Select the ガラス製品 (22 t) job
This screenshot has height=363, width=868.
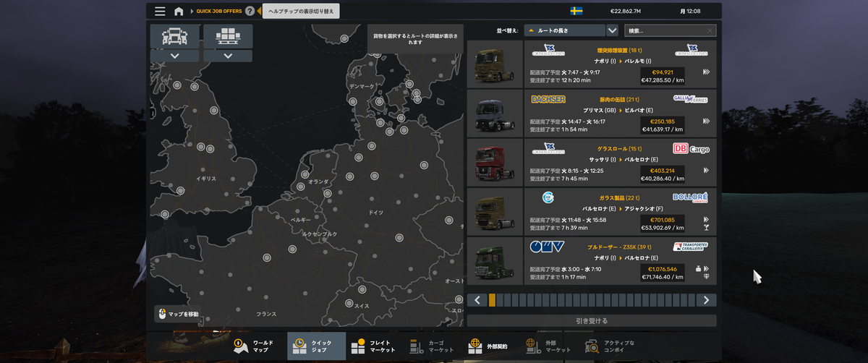592,211
